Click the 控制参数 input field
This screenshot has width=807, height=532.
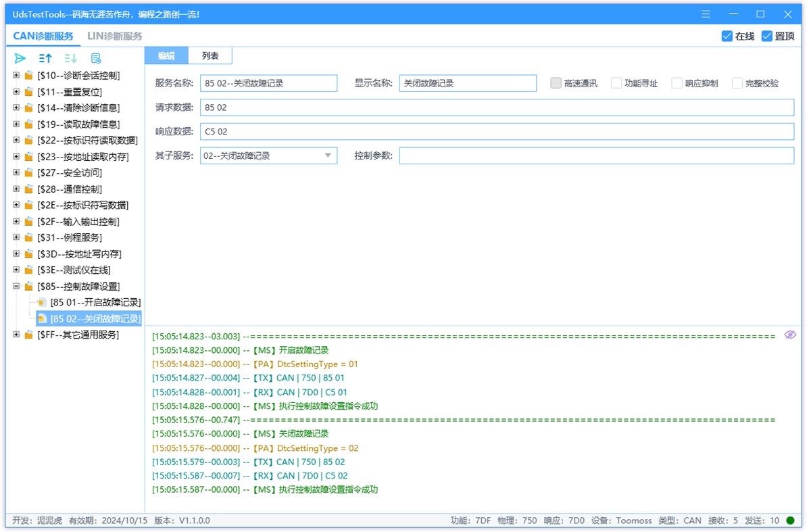(x=597, y=156)
